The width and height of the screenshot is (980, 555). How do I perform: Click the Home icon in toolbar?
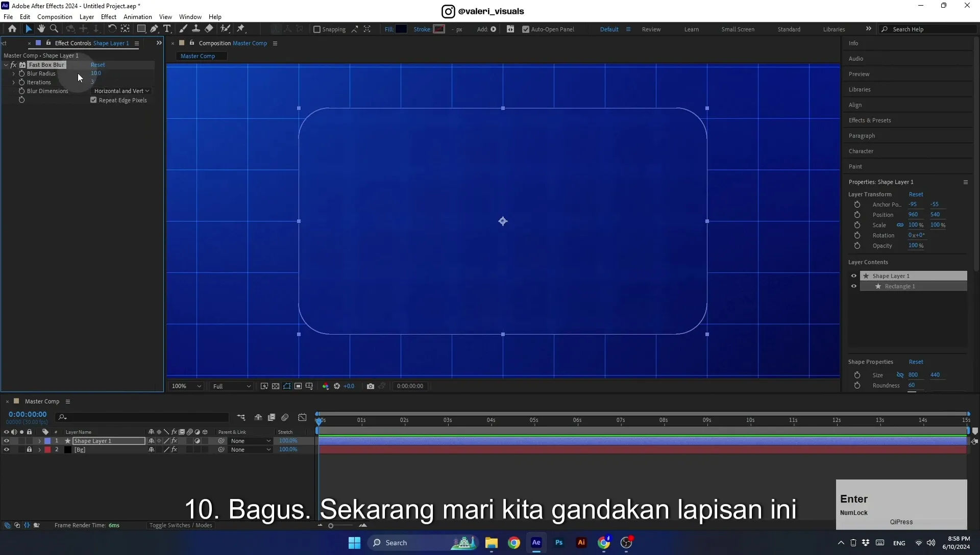tap(12, 29)
